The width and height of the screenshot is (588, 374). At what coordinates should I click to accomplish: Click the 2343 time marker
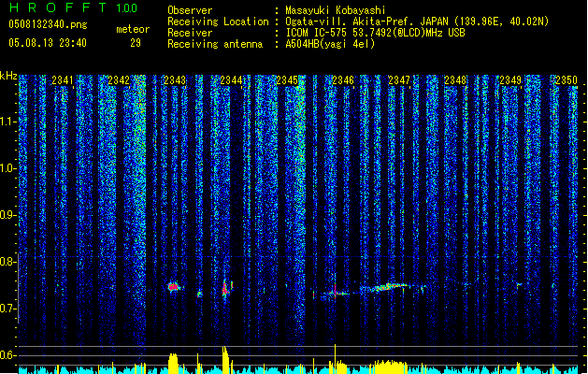tap(175, 79)
